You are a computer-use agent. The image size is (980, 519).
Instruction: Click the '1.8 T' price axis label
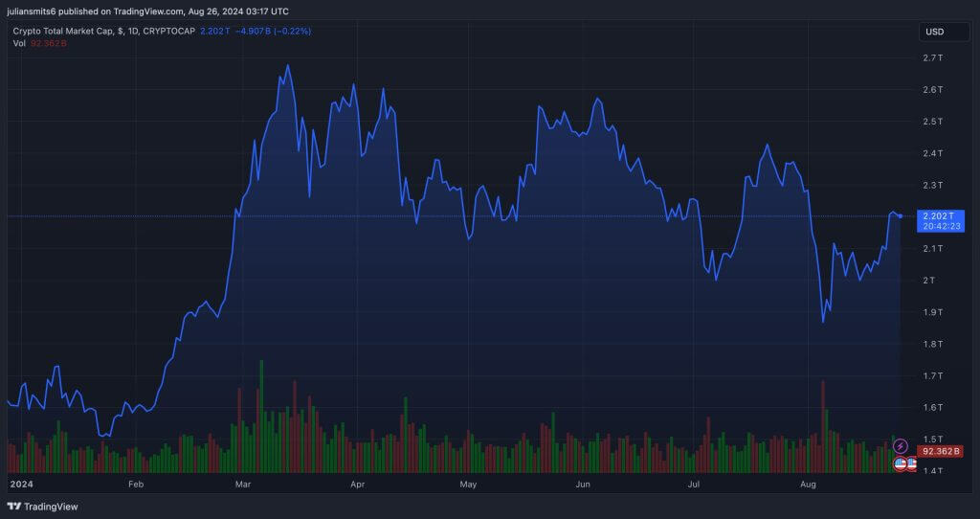(x=932, y=344)
